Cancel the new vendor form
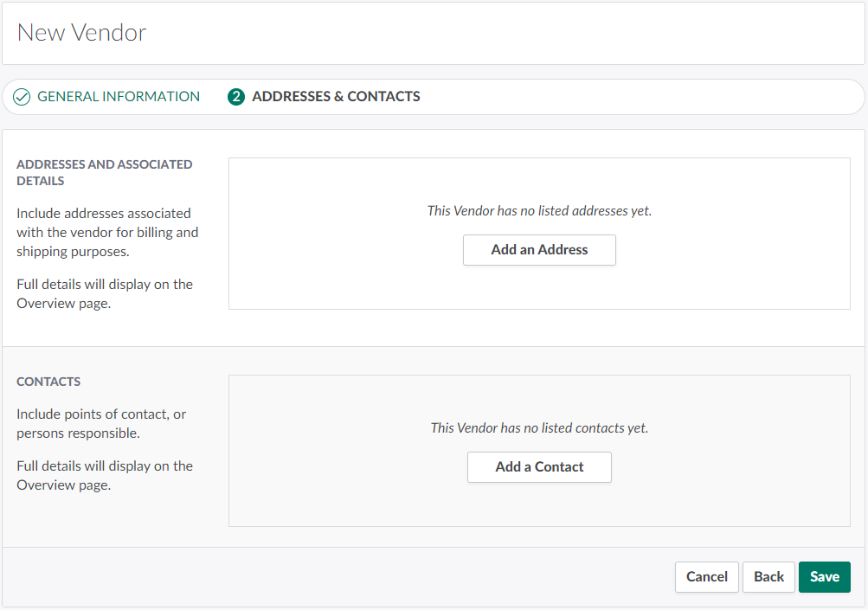The height and width of the screenshot is (610, 868). tap(706, 577)
